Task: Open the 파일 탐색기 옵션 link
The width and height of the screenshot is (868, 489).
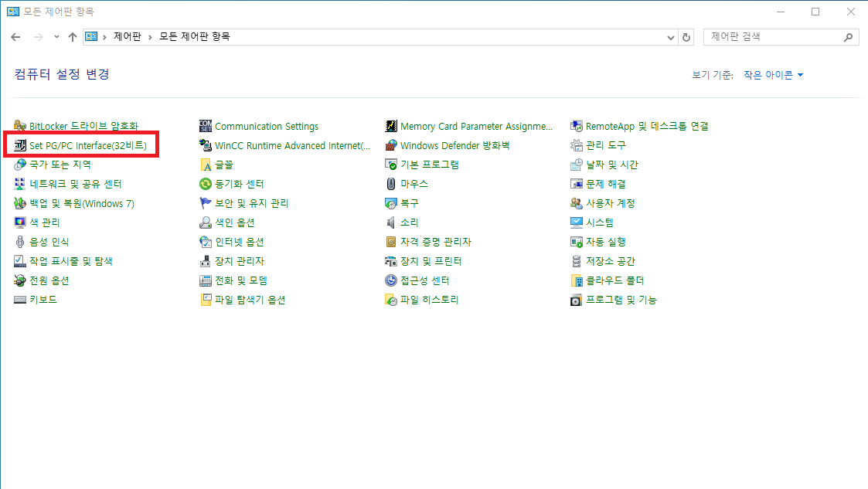Action: point(250,300)
